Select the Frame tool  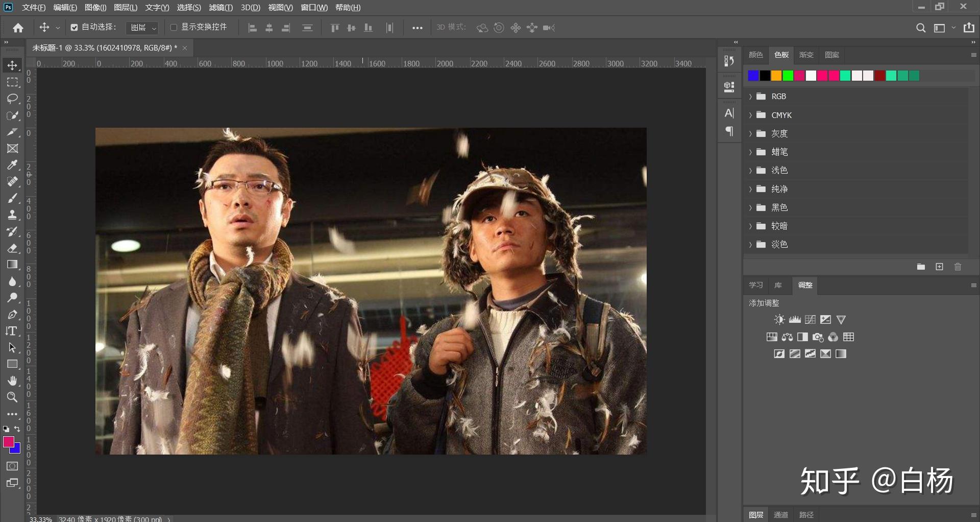tap(13, 149)
